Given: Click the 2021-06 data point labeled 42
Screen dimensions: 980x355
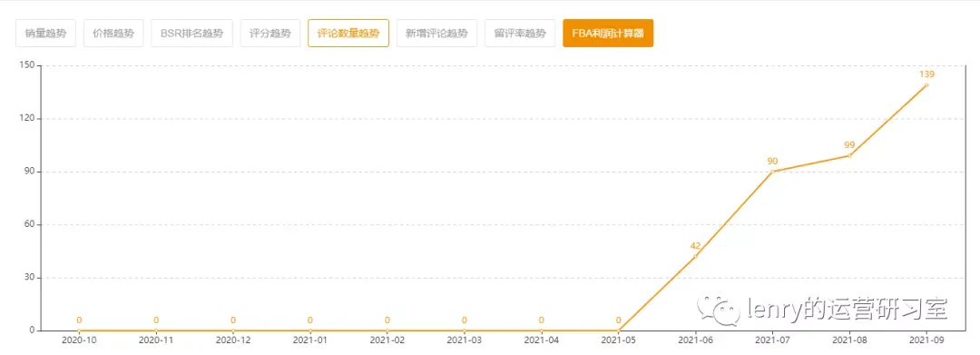Looking at the screenshot, I should coord(696,256).
